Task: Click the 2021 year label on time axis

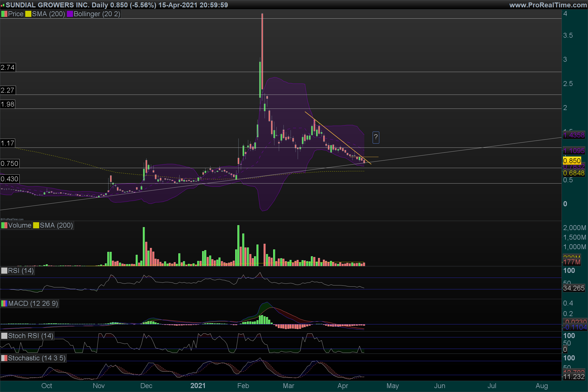Action: point(198,386)
